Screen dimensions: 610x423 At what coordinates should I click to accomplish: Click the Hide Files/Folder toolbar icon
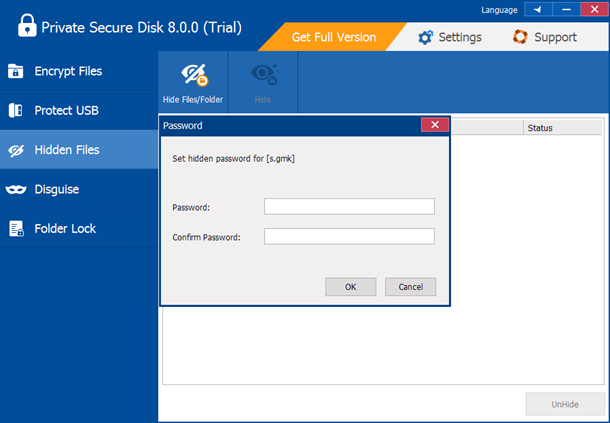coord(193,75)
